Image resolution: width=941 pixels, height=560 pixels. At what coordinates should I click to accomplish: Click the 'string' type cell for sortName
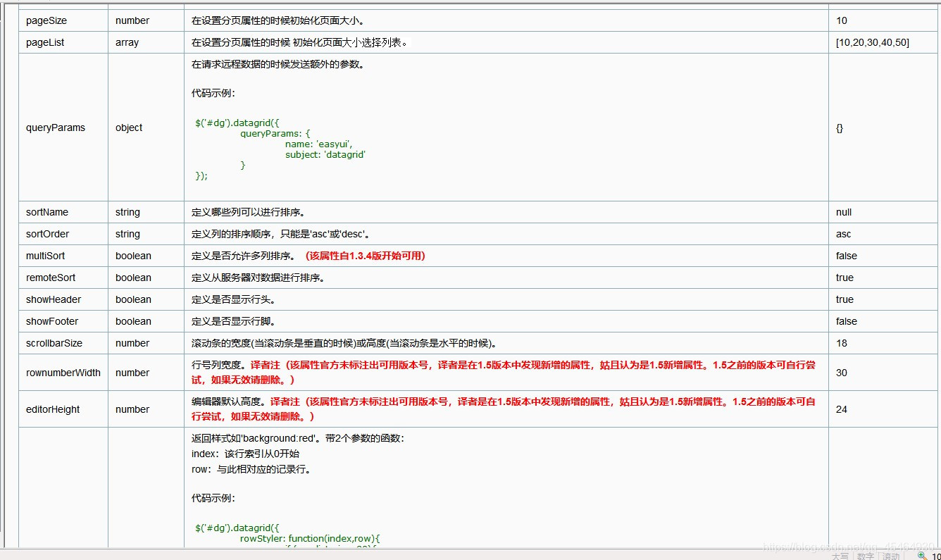click(x=146, y=212)
